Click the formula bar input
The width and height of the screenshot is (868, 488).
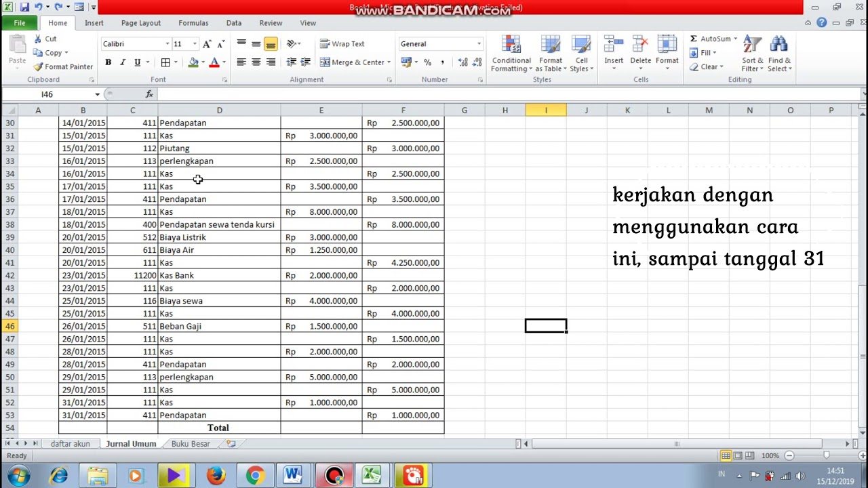509,94
